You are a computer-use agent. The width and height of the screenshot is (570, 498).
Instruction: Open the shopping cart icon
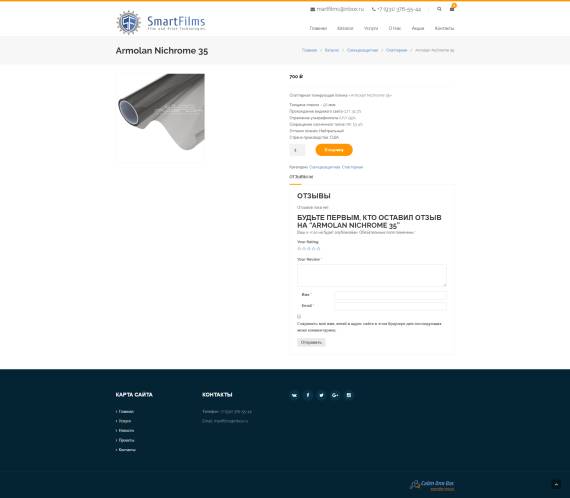(x=452, y=9)
